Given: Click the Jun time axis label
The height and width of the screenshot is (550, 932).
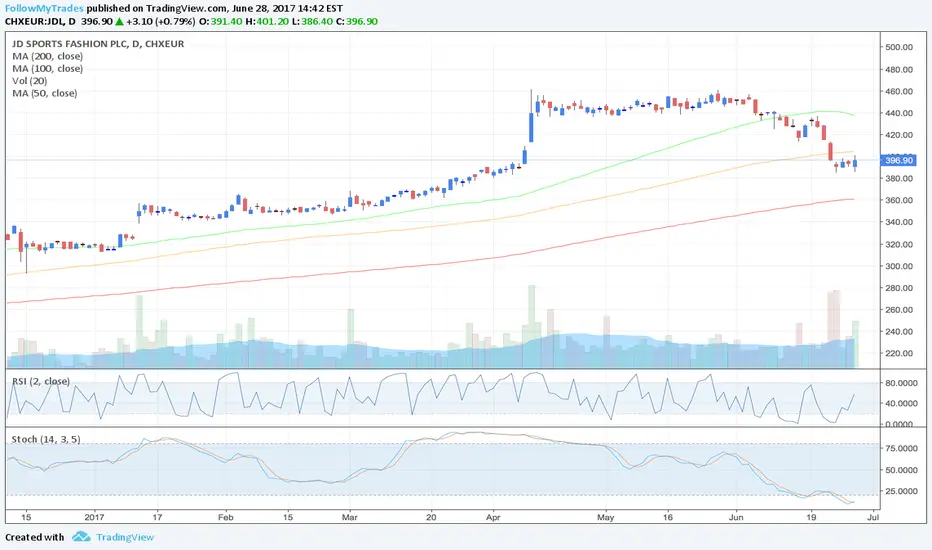Looking at the screenshot, I should [x=736, y=517].
